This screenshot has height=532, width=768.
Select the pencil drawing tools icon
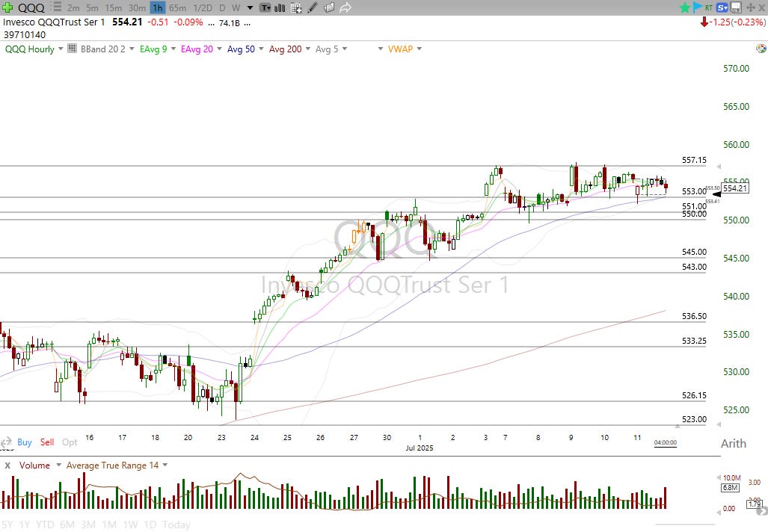[x=313, y=7]
